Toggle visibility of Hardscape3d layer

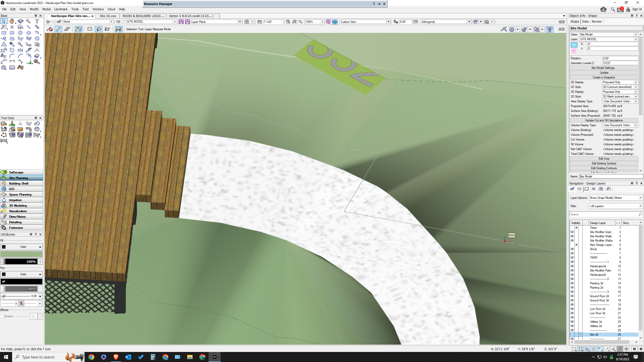pyautogui.click(x=572, y=266)
